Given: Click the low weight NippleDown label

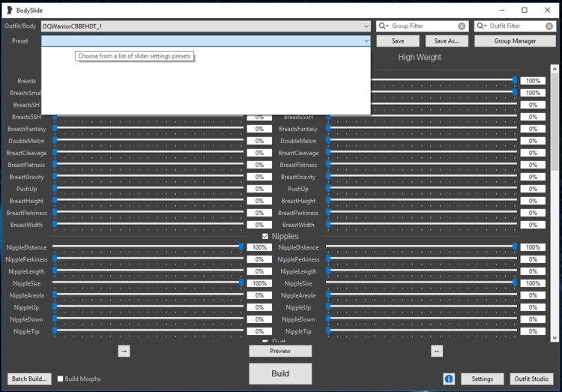Looking at the screenshot, I should tap(26, 319).
